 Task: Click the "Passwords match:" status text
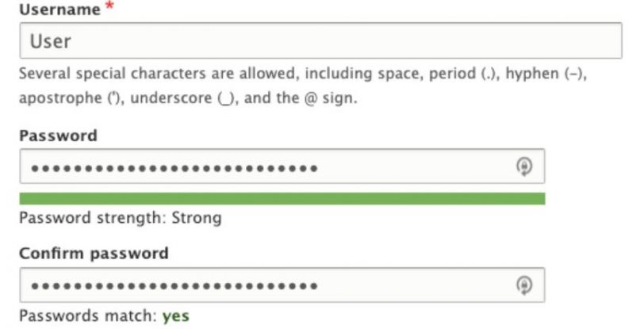87,316
